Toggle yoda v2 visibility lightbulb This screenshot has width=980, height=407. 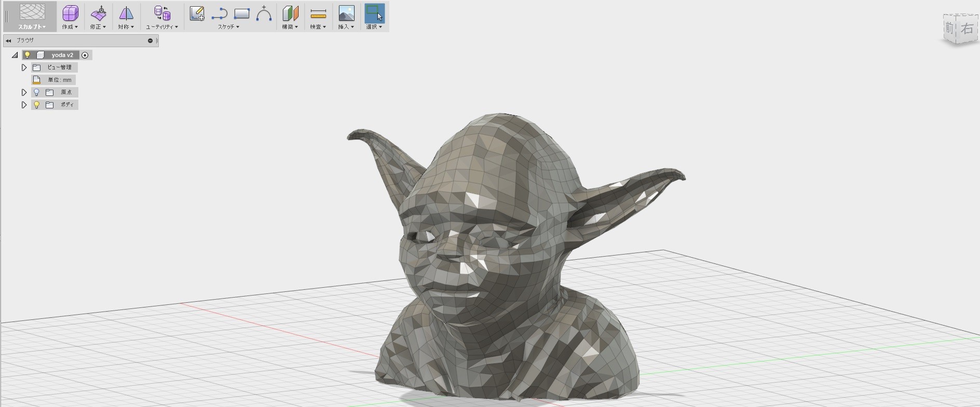(x=28, y=55)
